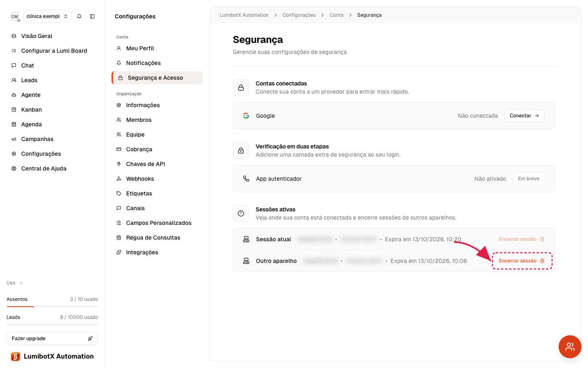The image size is (588, 368).
Task: Click the LumibotX Automation logo icon
Action: coord(16,357)
